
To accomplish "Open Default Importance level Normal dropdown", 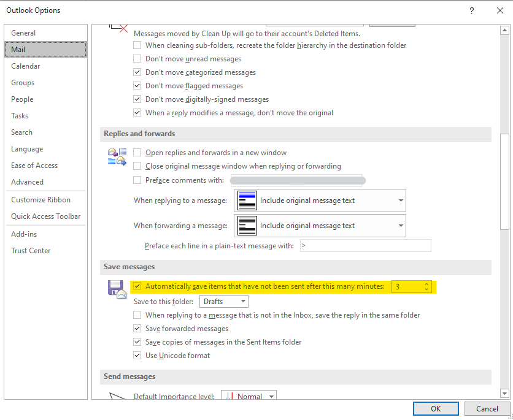I will [249, 396].
